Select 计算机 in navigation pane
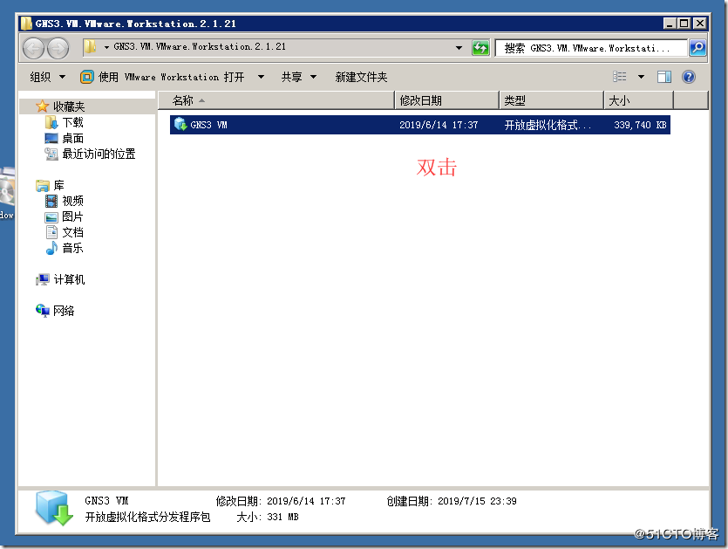 [x=69, y=280]
